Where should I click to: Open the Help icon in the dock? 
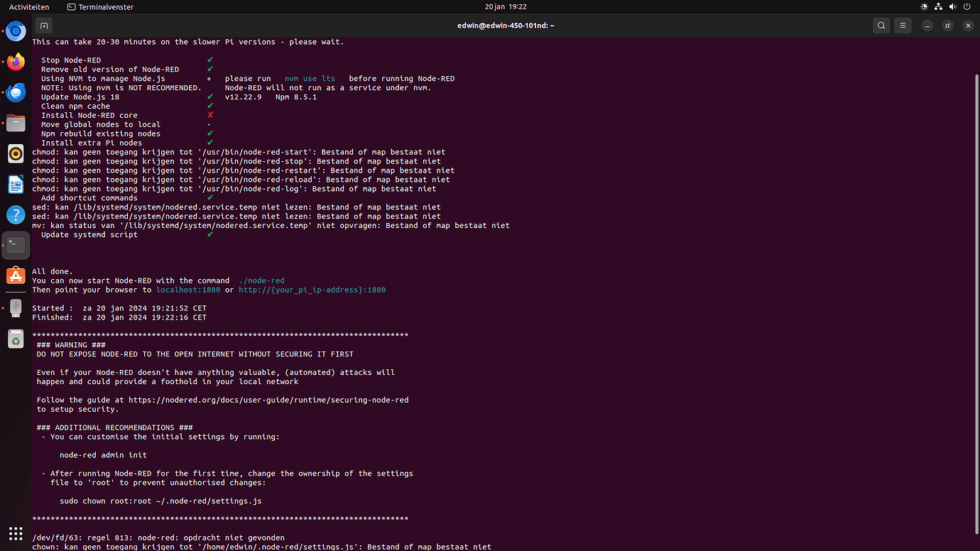click(16, 214)
